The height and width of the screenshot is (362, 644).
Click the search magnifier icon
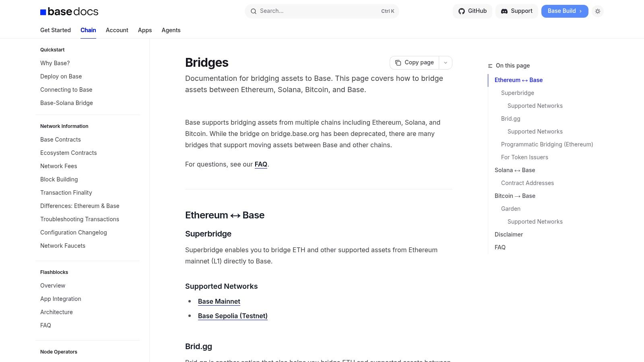click(x=254, y=11)
